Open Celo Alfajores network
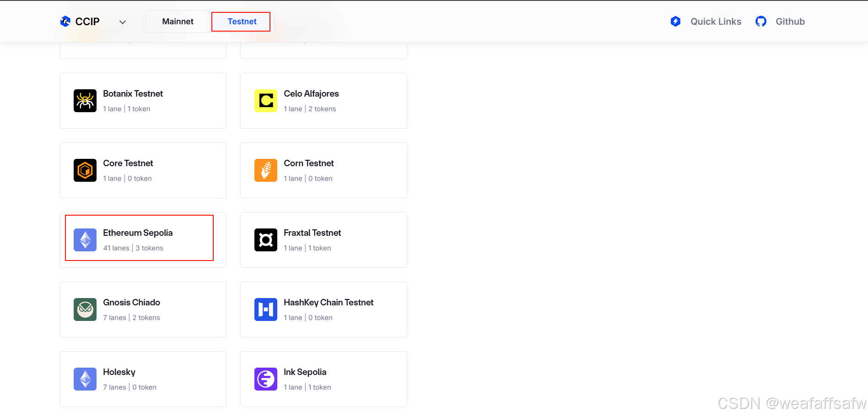 pos(323,101)
